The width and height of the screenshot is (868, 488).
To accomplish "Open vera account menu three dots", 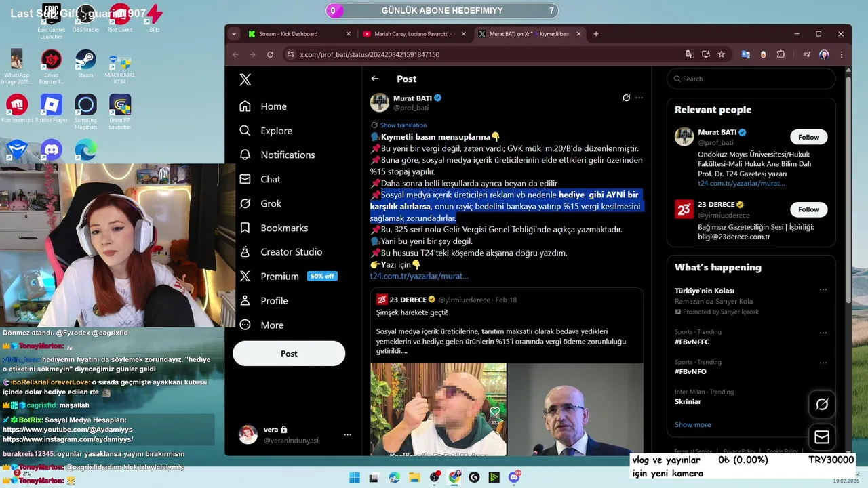I will [347, 434].
